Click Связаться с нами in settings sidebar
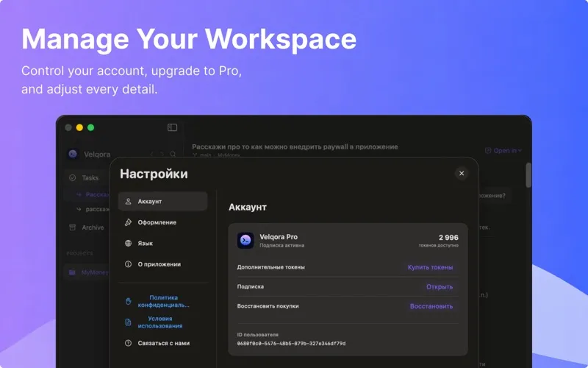Image resolution: width=588 pixels, height=368 pixels. [163, 343]
